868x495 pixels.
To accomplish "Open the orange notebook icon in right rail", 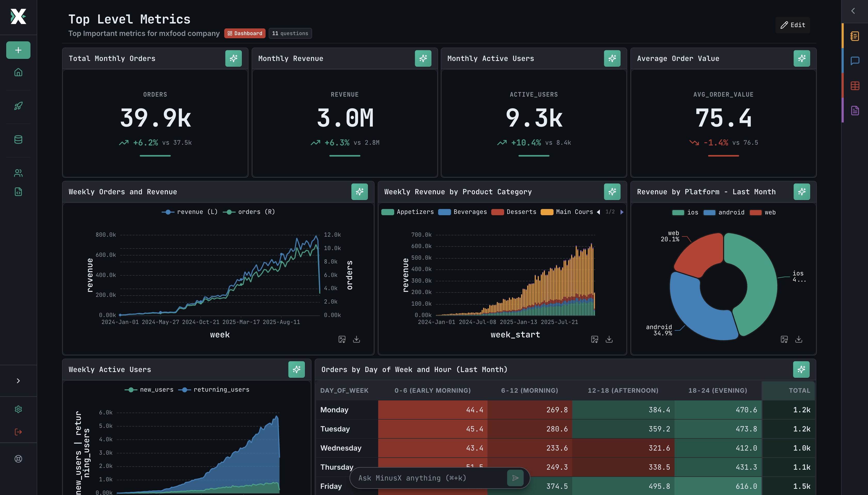I will (855, 36).
